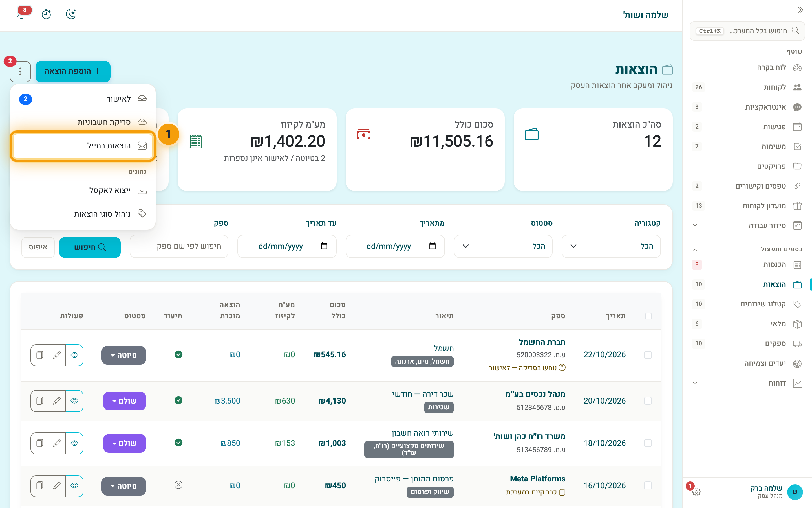Click user avatar שלמה ברק
Viewport: 812px width, 508px height.
(x=795, y=492)
